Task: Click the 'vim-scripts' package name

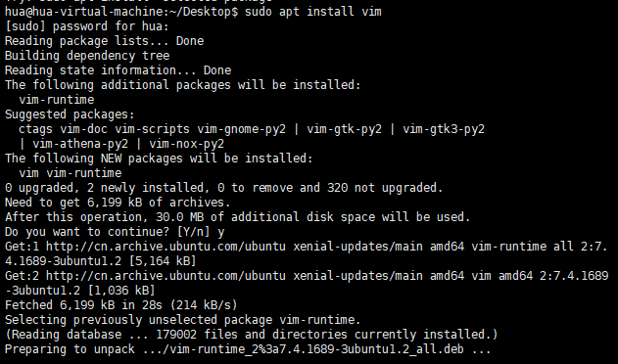Action: pos(152,129)
